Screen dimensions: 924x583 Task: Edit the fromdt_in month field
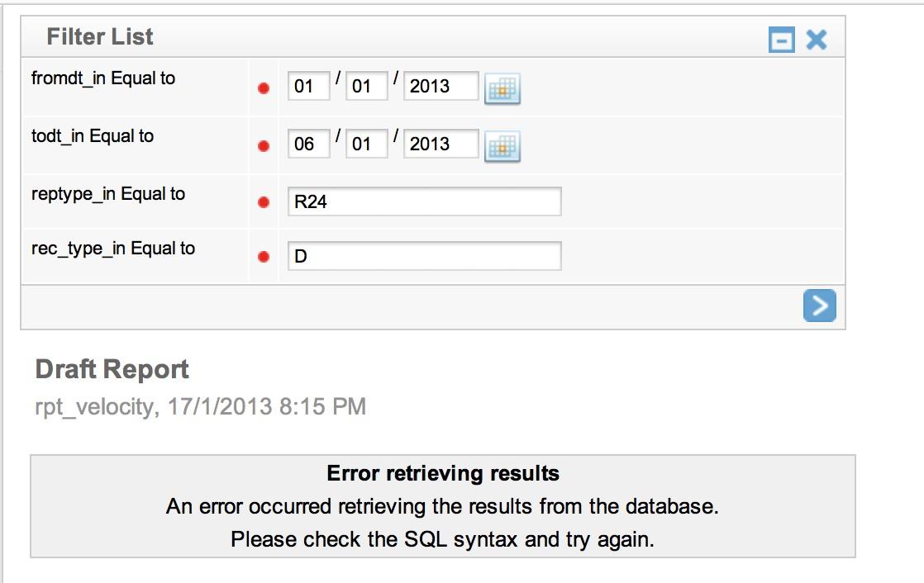pos(309,86)
